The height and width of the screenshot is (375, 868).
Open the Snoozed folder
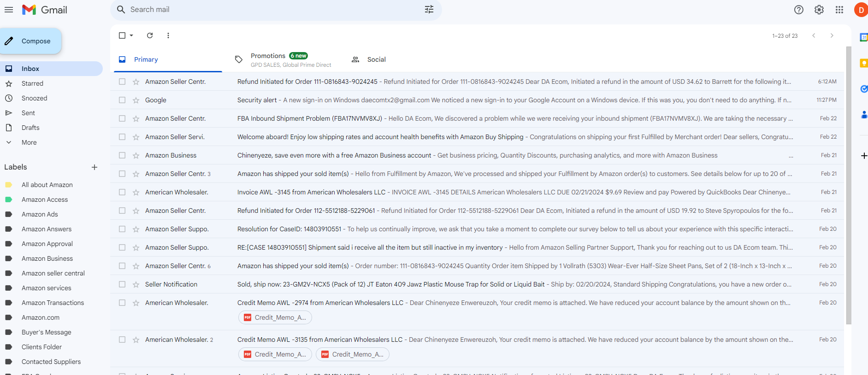point(51,98)
